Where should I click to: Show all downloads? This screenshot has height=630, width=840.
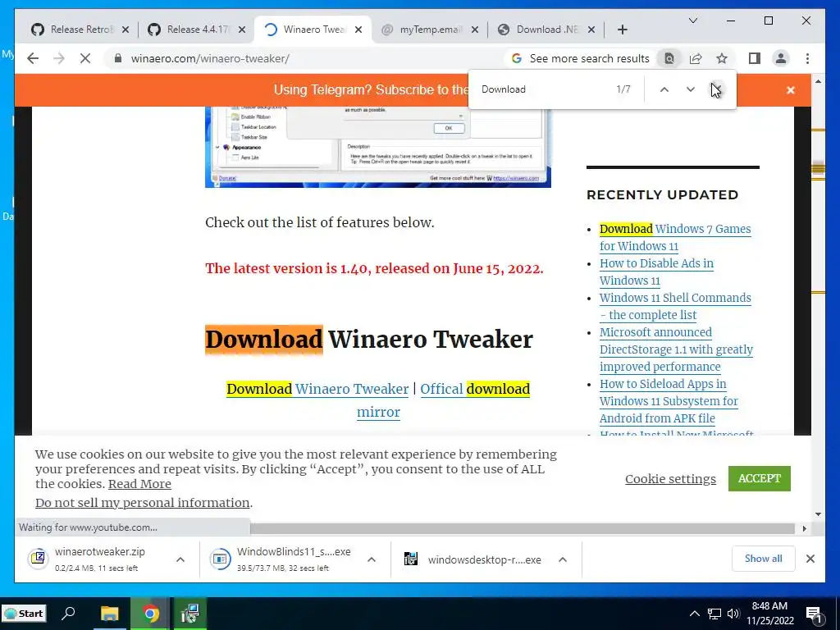pyautogui.click(x=764, y=559)
